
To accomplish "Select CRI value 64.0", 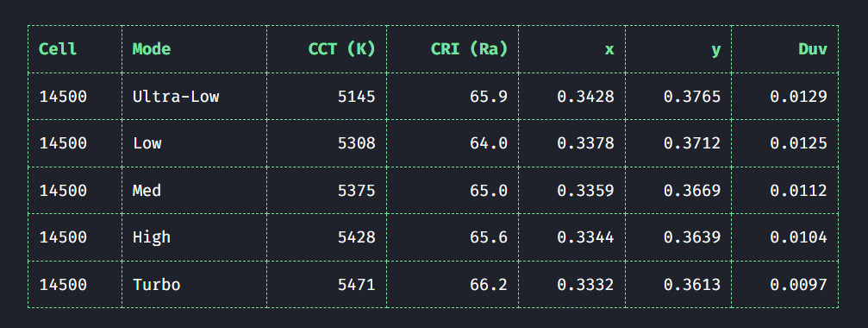I will [x=488, y=143].
